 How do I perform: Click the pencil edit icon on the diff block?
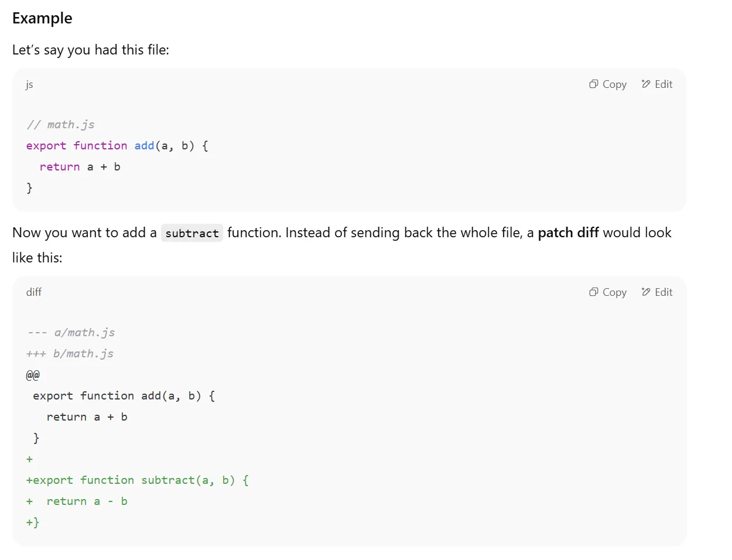(x=646, y=292)
